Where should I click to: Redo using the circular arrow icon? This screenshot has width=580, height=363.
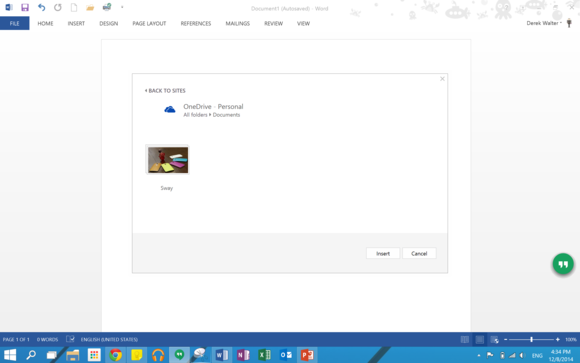58,7
